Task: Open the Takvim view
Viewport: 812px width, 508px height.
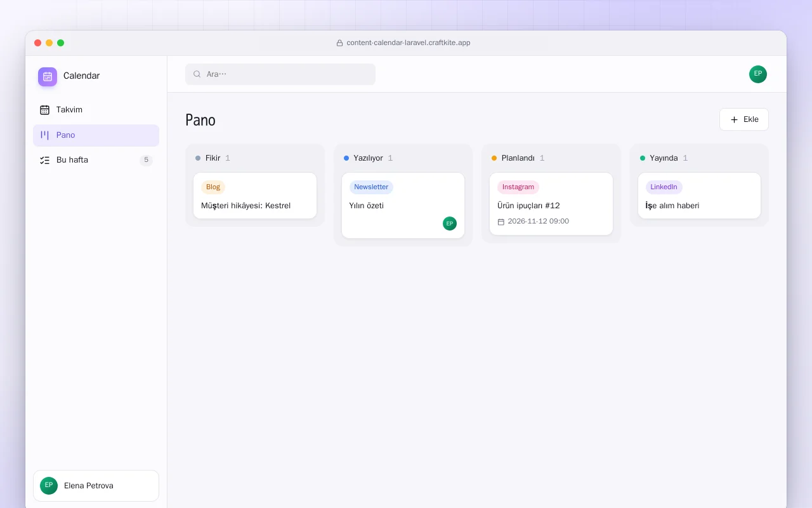Action: point(96,110)
